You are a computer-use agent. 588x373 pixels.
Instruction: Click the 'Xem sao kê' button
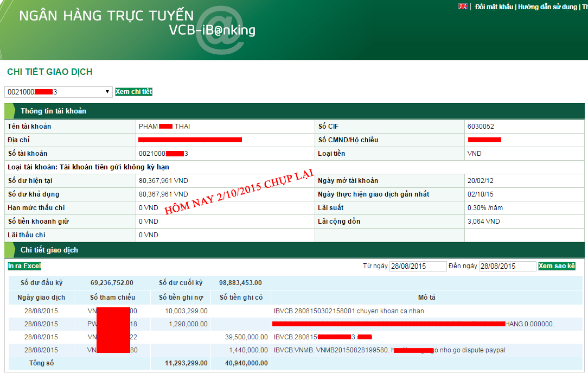[557, 266]
